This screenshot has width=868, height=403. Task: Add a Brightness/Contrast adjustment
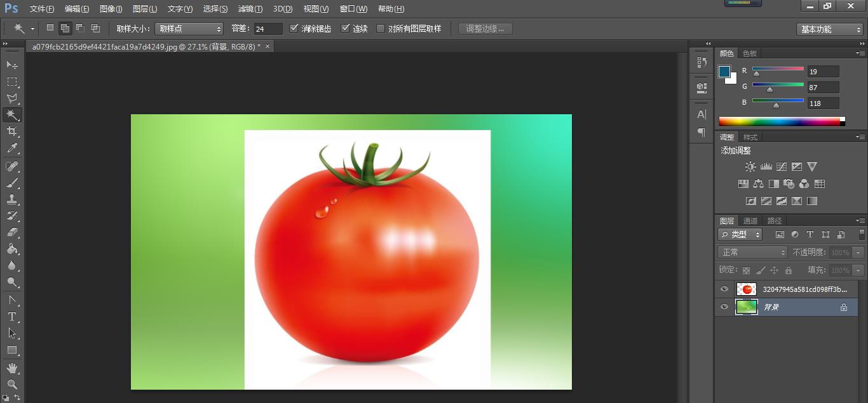click(x=750, y=167)
